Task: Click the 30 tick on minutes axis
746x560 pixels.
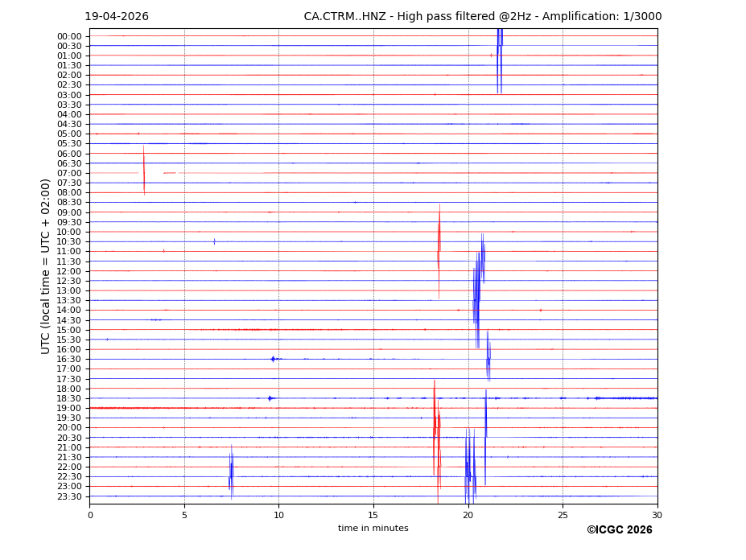Action: pyautogui.click(x=657, y=515)
